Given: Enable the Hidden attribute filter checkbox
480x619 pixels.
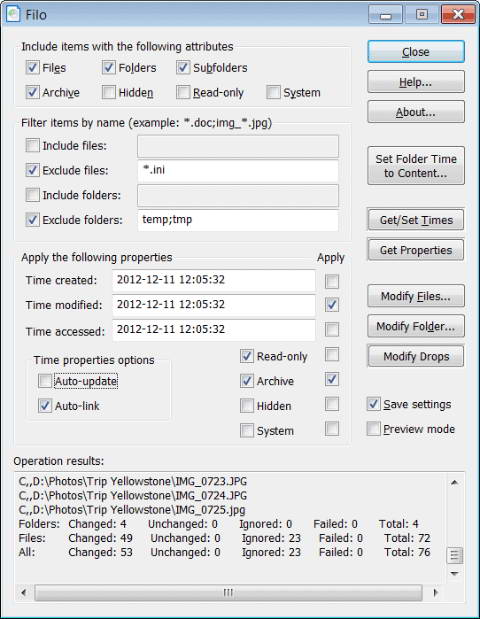Looking at the screenshot, I should [x=109, y=92].
